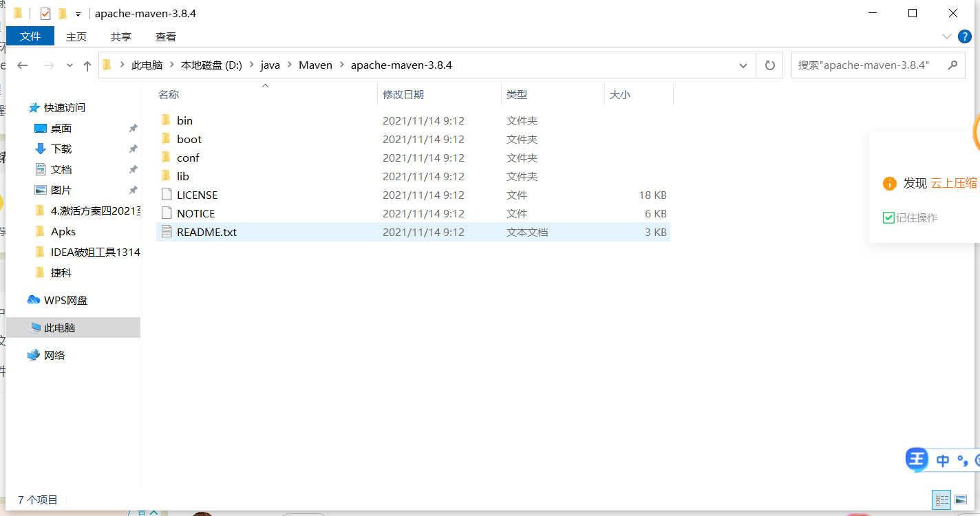Navigate to 此电脑 in breadcrumb path

(147, 65)
